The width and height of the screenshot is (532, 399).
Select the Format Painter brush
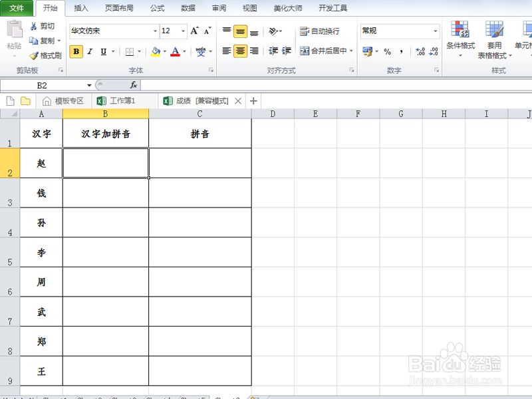pyautogui.click(x=45, y=55)
